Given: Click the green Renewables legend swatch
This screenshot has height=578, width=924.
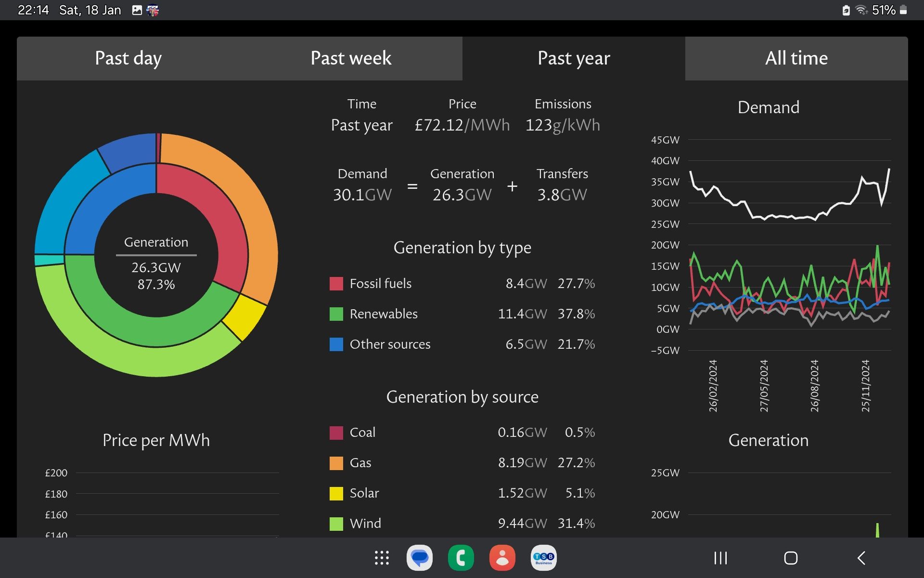Looking at the screenshot, I should pos(336,314).
